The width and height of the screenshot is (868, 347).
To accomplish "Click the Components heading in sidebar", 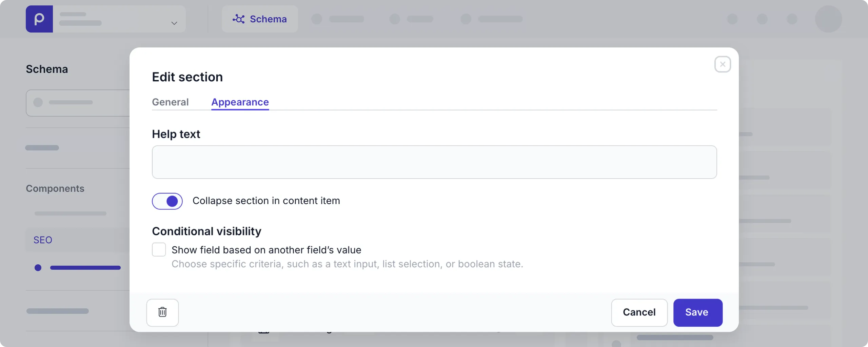I will coord(55,188).
